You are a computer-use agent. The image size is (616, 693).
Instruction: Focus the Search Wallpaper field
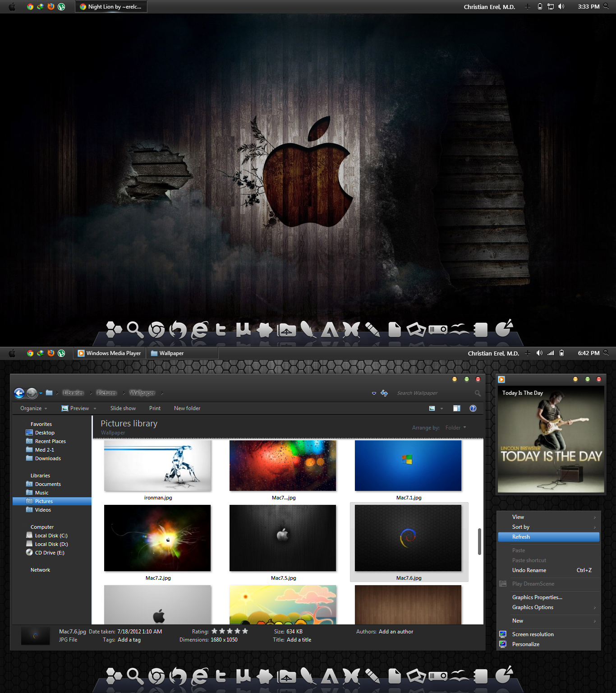click(433, 393)
